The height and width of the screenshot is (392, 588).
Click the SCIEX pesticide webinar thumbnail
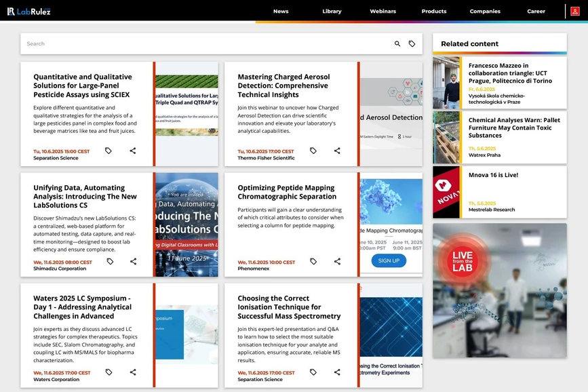[x=187, y=114]
